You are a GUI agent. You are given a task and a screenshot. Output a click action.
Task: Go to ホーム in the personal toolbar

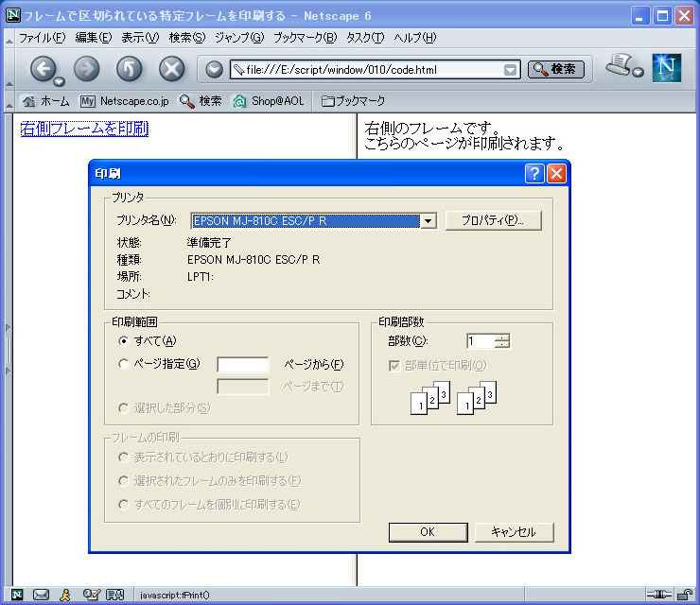click(x=46, y=101)
